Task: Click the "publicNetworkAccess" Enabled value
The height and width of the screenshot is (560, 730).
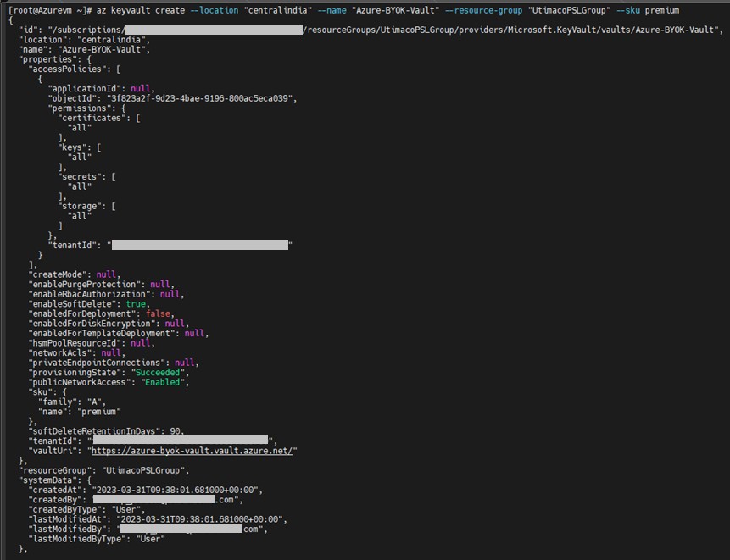Action: (163, 382)
